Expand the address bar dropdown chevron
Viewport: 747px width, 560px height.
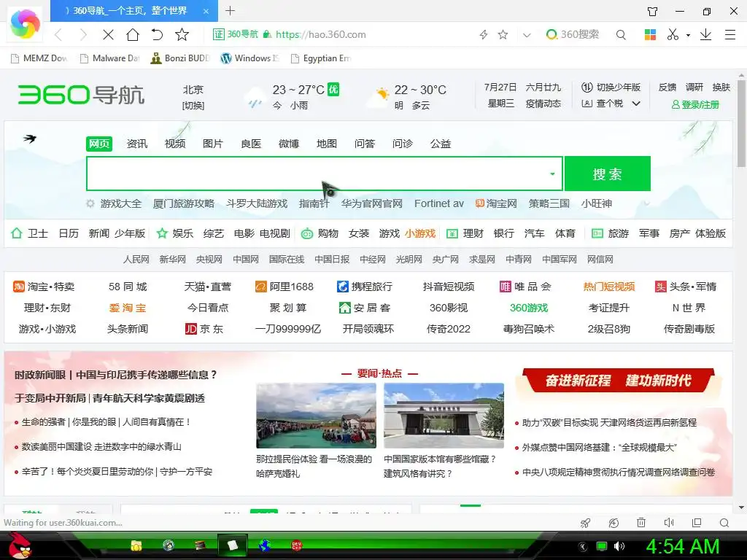[527, 35]
